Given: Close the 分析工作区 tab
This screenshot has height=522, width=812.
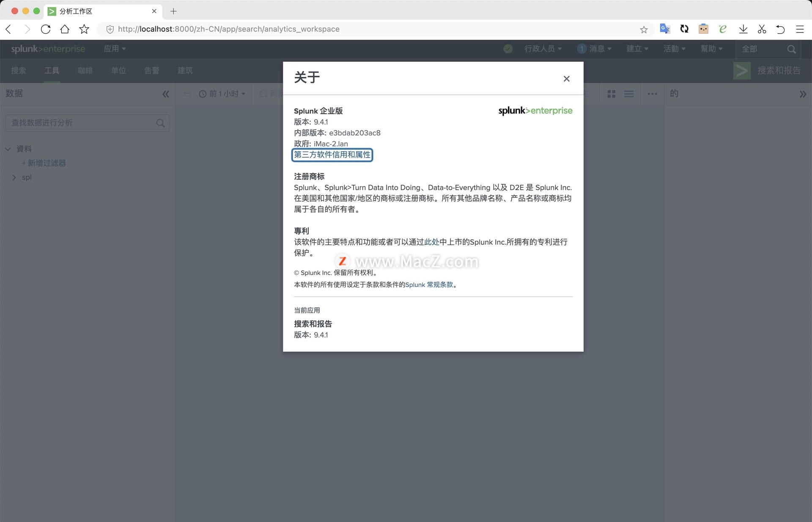Looking at the screenshot, I should tap(154, 11).
